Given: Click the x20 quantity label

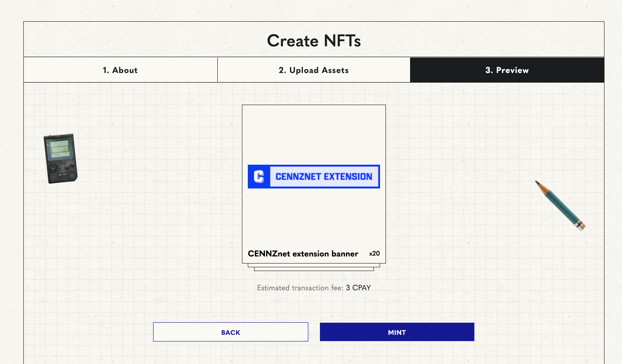Looking at the screenshot, I should point(374,254).
